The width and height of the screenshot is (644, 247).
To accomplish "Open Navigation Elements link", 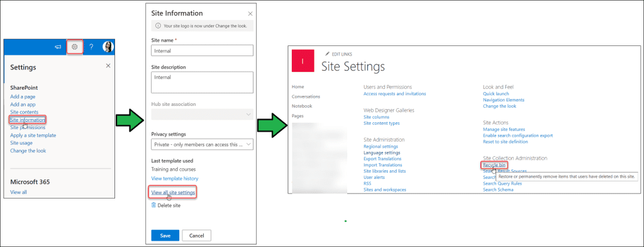I will [504, 100].
